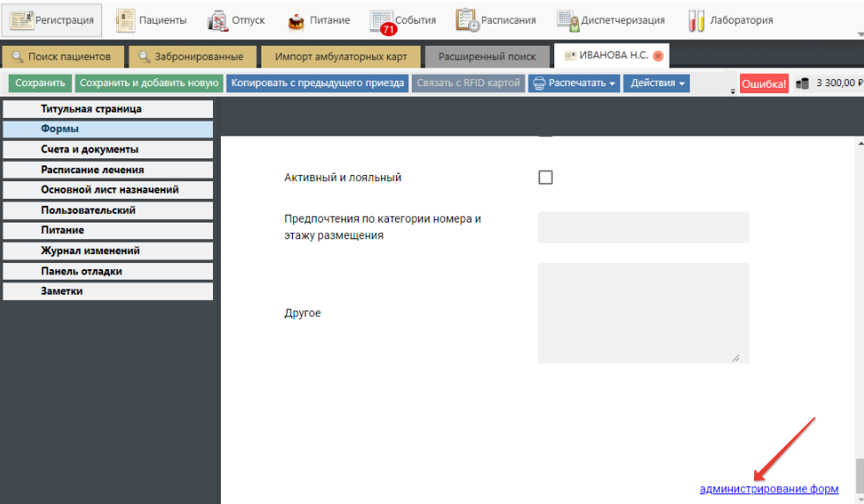Viewport: 864px width, 504px height.
Task: Click the Другое text area
Action: click(x=642, y=312)
